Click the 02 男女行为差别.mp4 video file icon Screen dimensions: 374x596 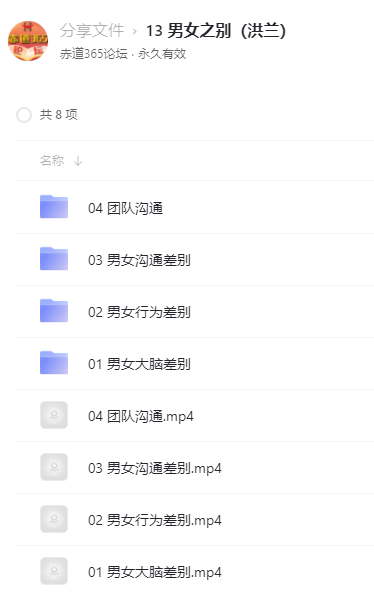[54, 519]
